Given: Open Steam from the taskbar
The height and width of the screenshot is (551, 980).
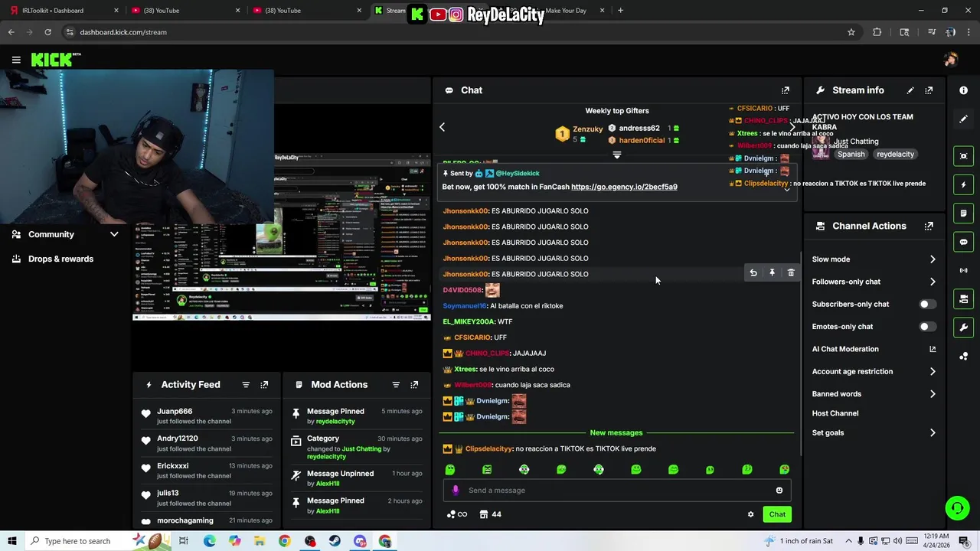Looking at the screenshot, I should [x=335, y=541].
